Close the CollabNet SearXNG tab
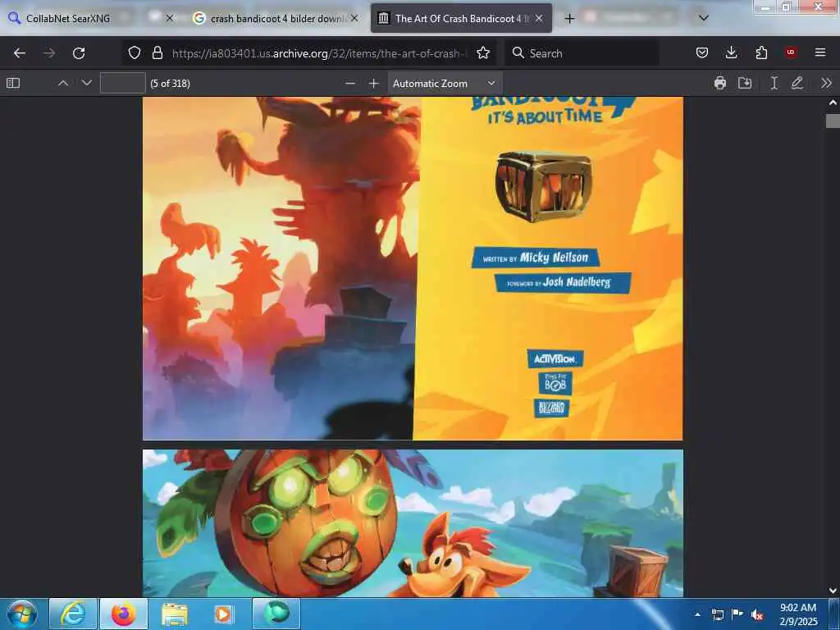The image size is (840, 630). tap(169, 18)
